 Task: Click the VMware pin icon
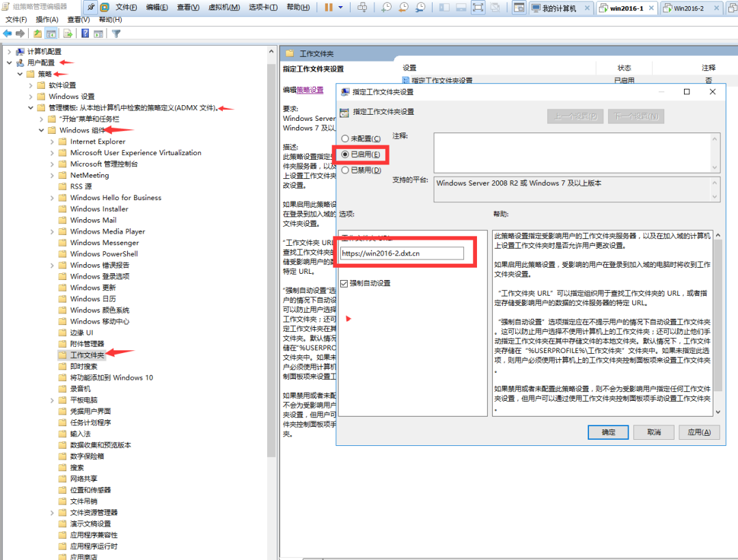[91, 7]
